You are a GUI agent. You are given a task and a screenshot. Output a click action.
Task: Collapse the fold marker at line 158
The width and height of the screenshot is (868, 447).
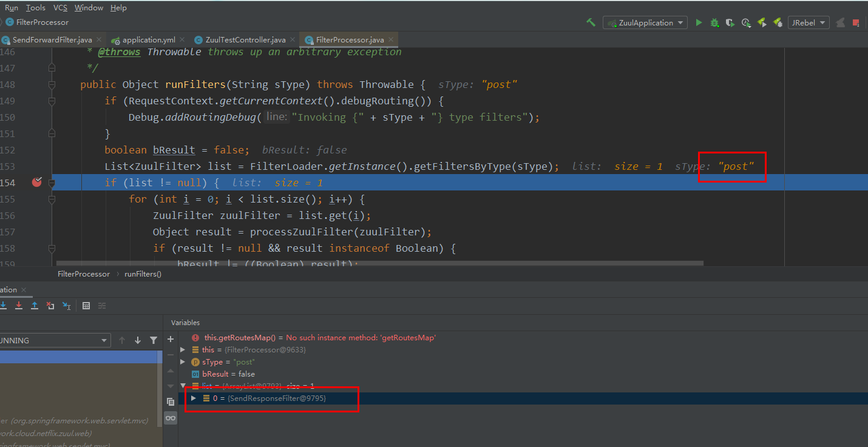tap(52, 248)
